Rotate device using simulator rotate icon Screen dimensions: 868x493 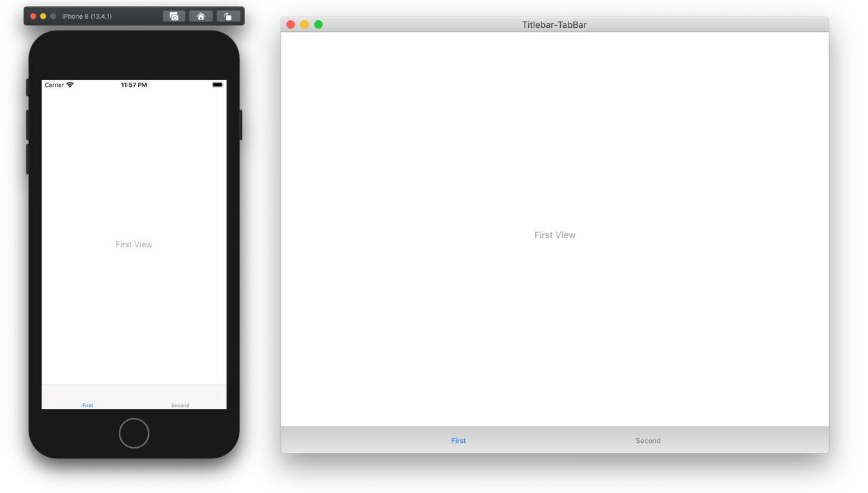pos(228,16)
